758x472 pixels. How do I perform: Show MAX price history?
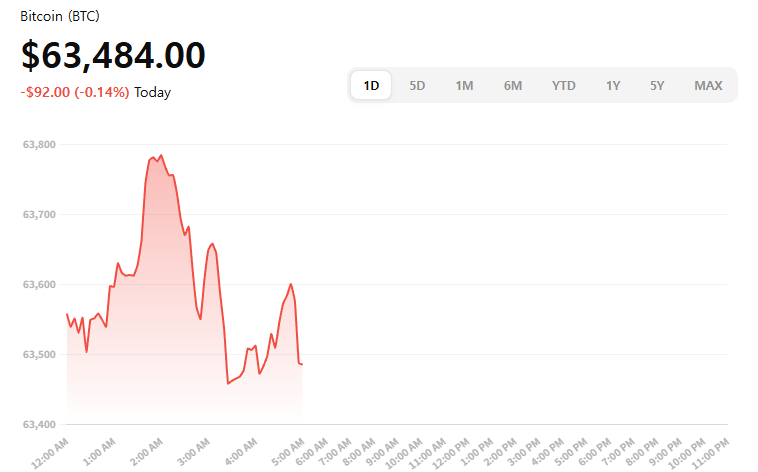[x=708, y=86]
